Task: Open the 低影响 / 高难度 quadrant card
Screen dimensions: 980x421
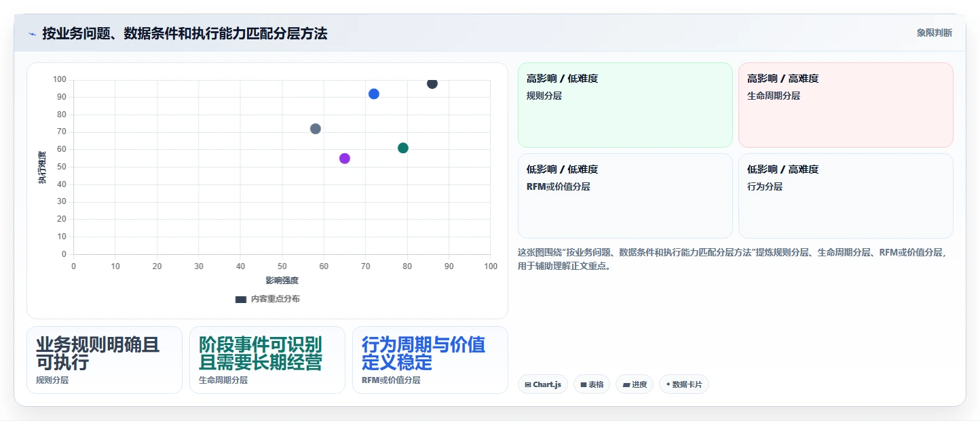Action: tap(846, 196)
